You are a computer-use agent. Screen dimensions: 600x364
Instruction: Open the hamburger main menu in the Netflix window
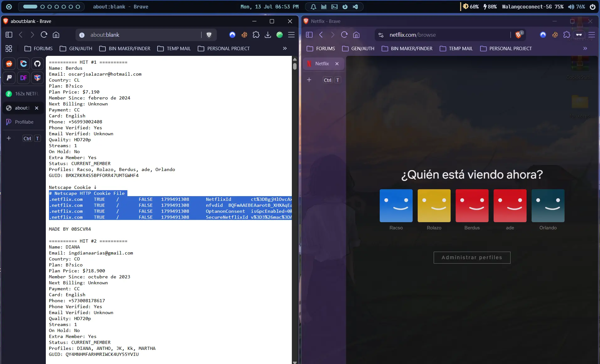pyautogui.click(x=592, y=35)
